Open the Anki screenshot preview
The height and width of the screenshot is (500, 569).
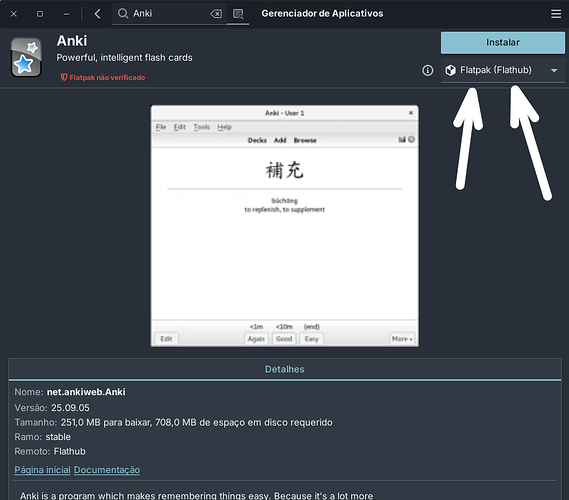click(284, 226)
